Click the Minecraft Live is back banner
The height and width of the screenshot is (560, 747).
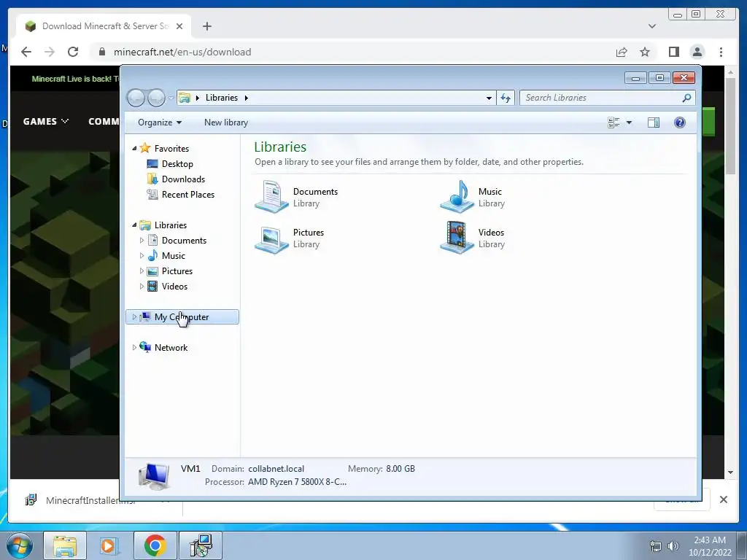75,79
